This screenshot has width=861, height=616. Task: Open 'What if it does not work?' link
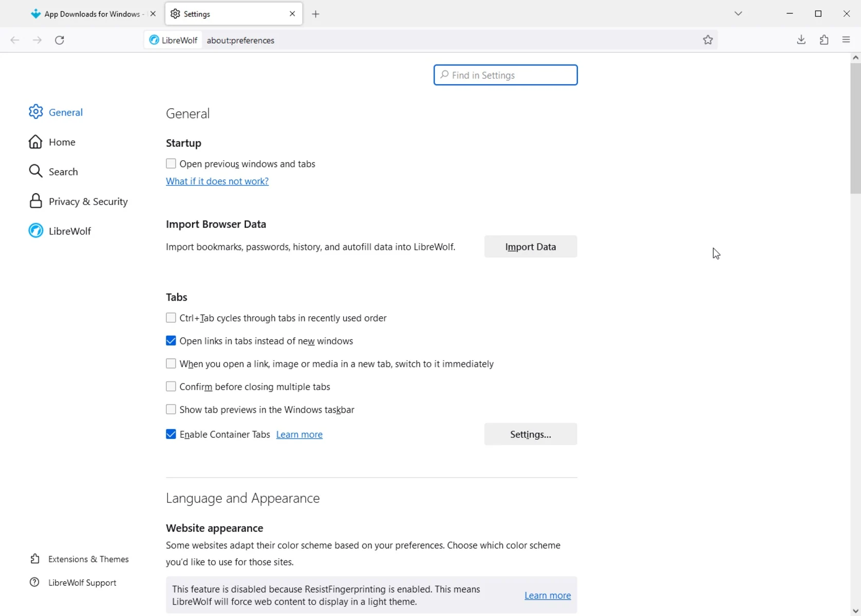coord(217,181)
